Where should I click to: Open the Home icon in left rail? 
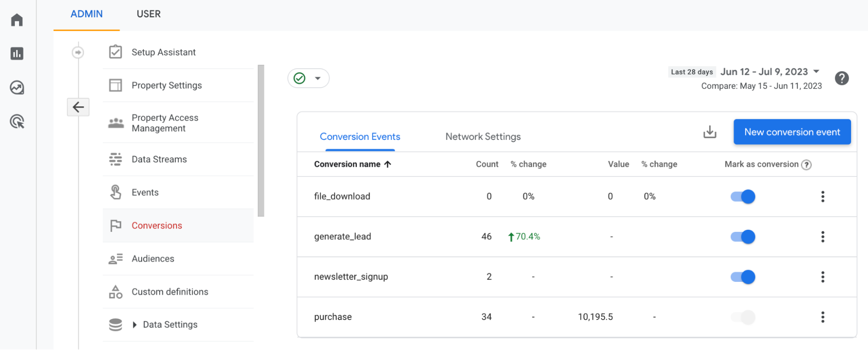click(x=17, y=20)
